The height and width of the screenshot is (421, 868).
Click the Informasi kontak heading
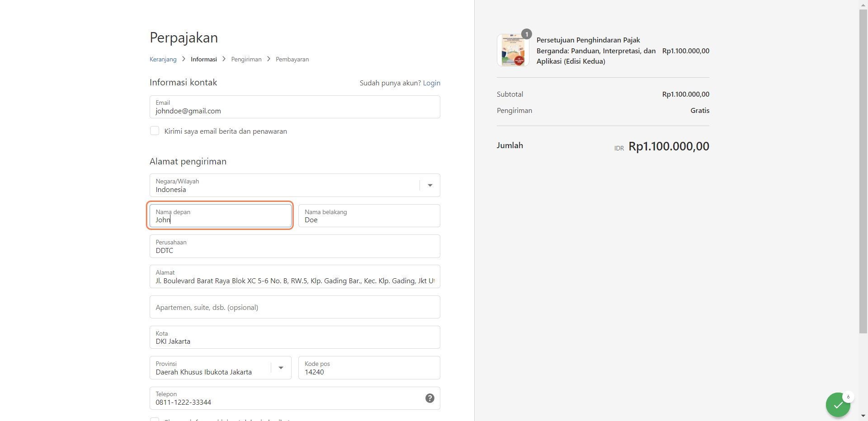tap(184, 83)
